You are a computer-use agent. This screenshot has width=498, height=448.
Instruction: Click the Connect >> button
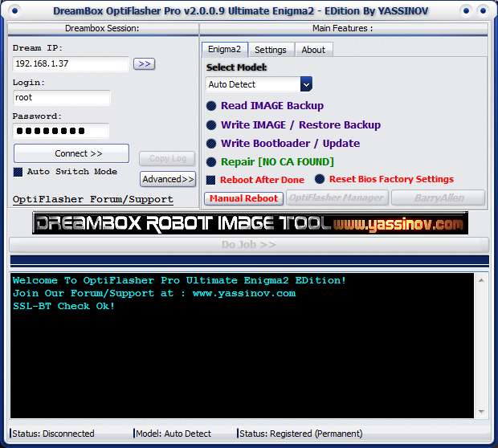coord(71,153)
